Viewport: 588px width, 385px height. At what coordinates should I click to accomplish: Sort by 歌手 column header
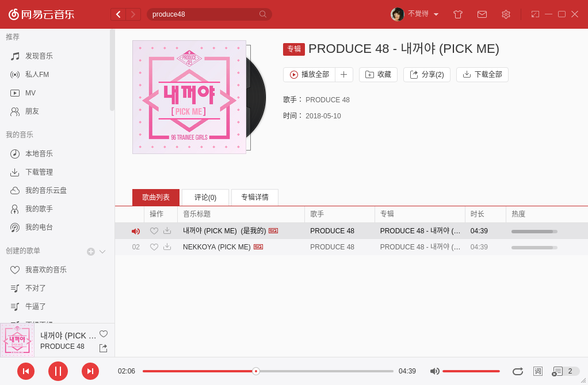[339, 214]
